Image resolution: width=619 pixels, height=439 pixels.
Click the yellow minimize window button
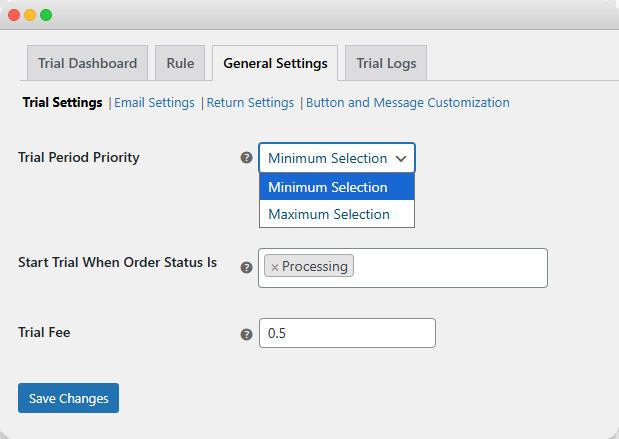click(x=30, y=15)
